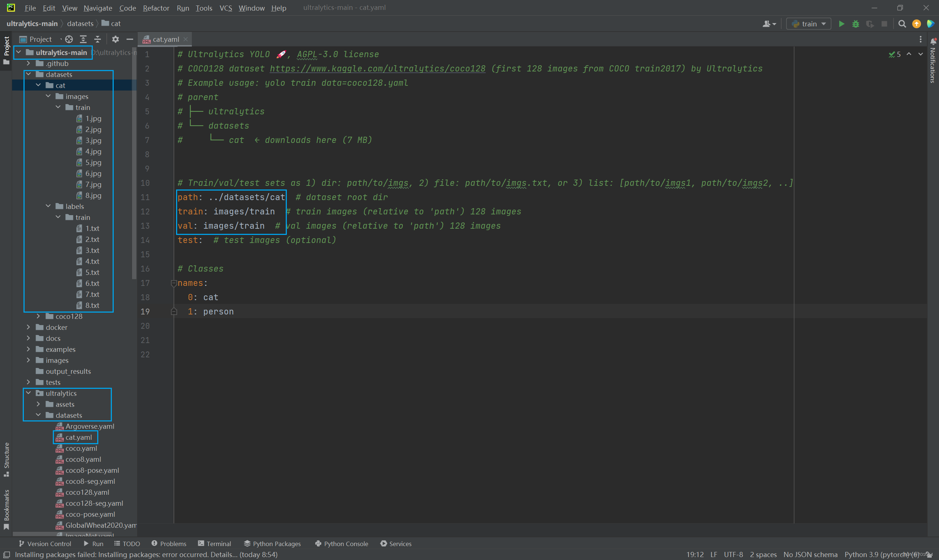The height and width of the screenshot is (560, 939).
Task: Open the Tools menu
Action: pyautogui.click(x=204, y=8)
